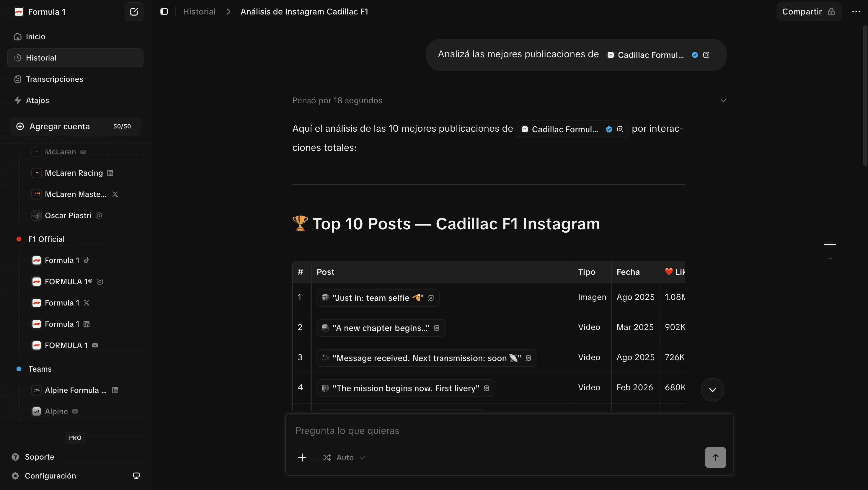Viewport: 868px width, 490px height.
Task: Click the 'Imagen' type cell
Action: point(592,297)
